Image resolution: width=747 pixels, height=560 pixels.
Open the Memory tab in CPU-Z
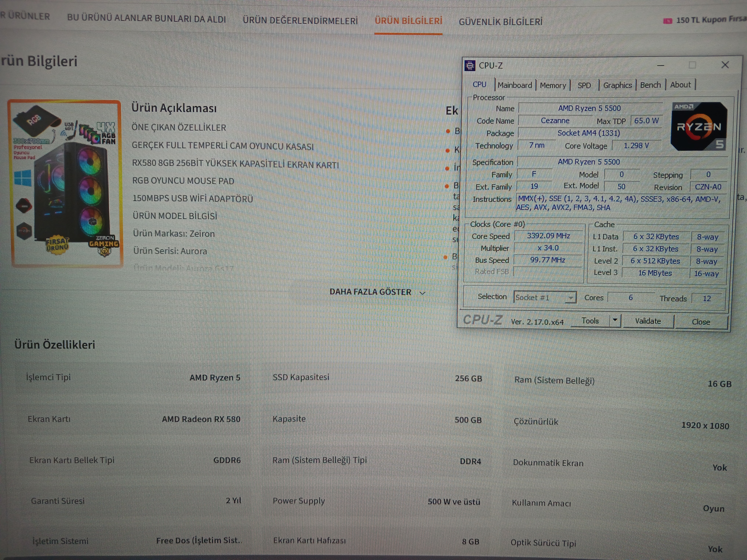click(x=553, y=85)
